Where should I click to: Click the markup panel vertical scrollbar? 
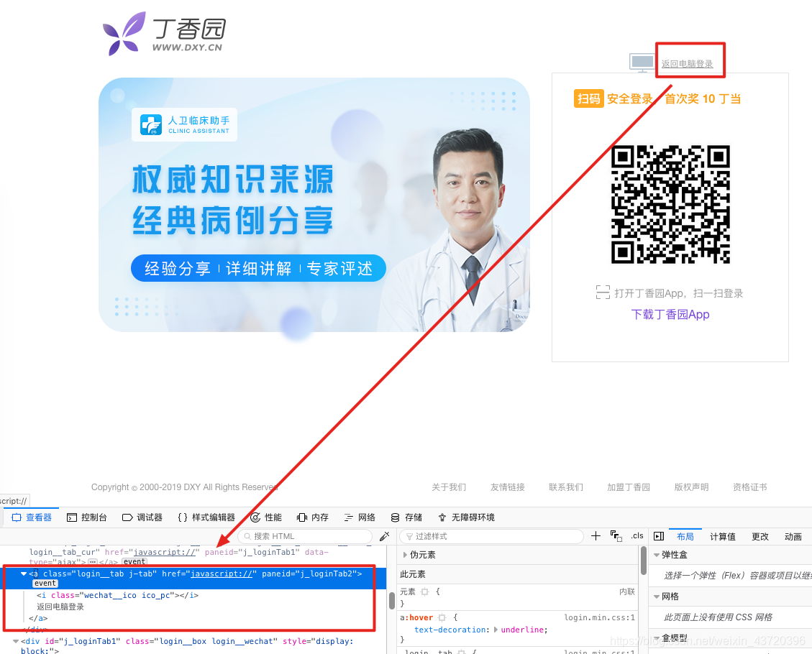(x=391, y=599)
